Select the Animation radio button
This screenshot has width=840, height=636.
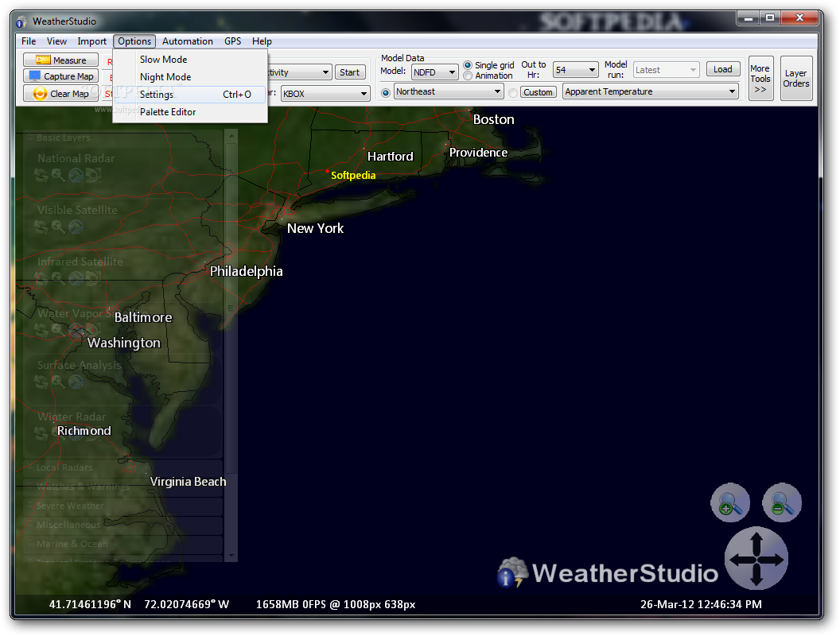click(468, 76)
